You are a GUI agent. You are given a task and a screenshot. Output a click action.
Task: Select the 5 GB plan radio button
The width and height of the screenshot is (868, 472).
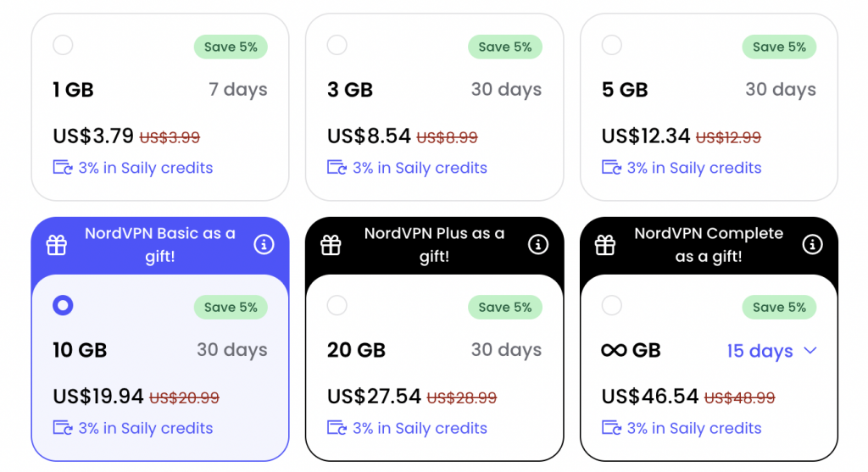(x=611, y=45)
